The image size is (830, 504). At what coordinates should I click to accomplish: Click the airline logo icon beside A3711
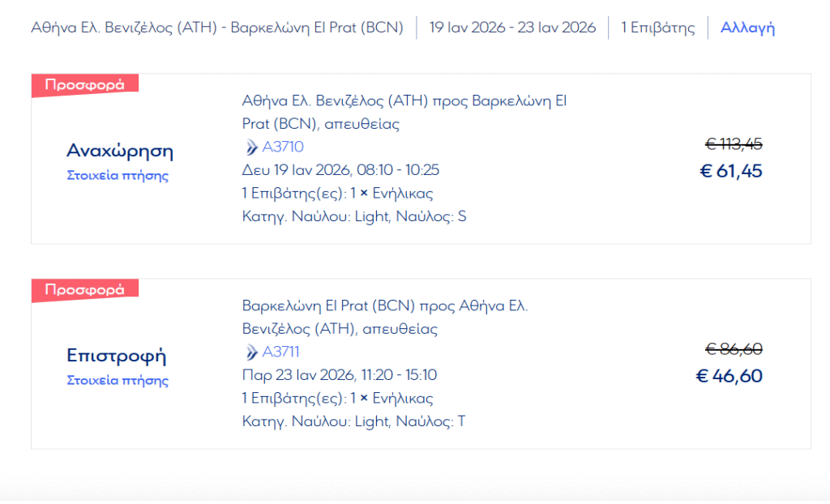250,352
